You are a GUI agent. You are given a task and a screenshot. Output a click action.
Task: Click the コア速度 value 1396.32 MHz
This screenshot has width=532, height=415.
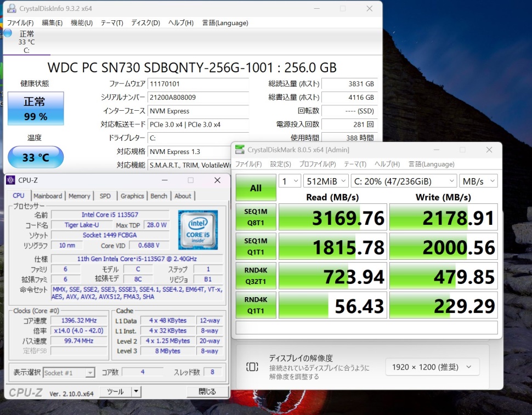click(79, 320)
